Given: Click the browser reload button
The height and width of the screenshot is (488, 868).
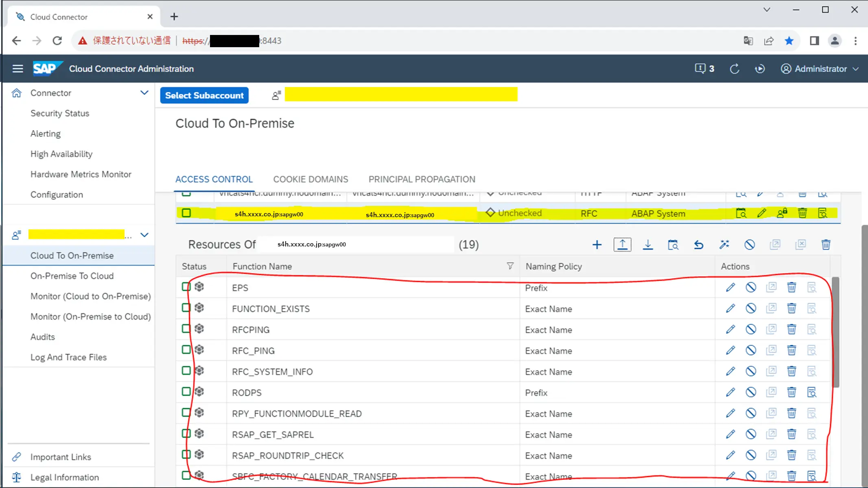Looking at the screenshot, I should (57, 41).
